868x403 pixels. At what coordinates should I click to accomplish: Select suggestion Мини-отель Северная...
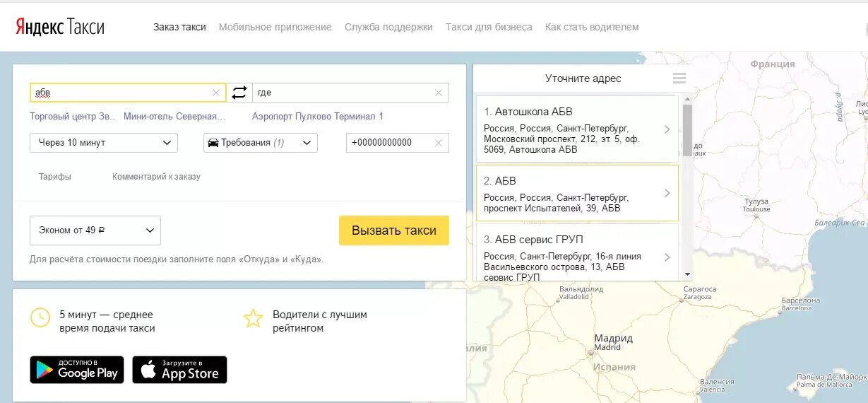click(x=174, y=117)
